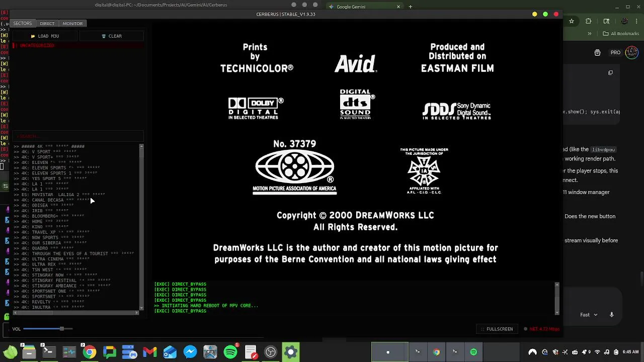This screenshot has width=644, height=362.
Task: Open Google Chat from the taskbar
Action: (109, 352)
